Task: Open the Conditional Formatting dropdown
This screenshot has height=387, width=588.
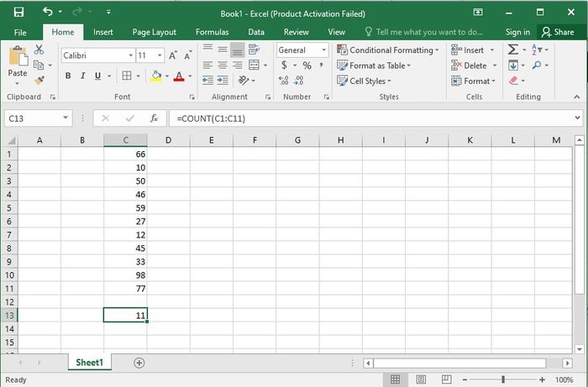Action: pyautogui.click(x=388, y=50)
